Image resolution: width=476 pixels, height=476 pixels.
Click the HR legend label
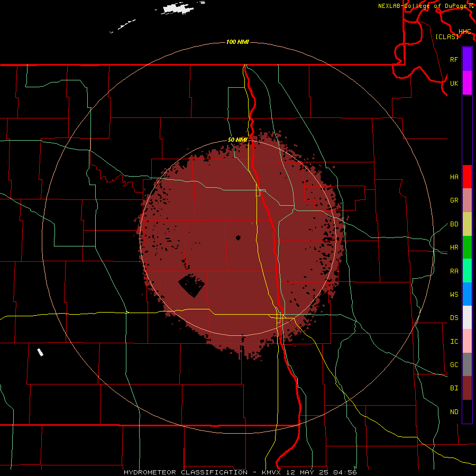pos(454,248)
